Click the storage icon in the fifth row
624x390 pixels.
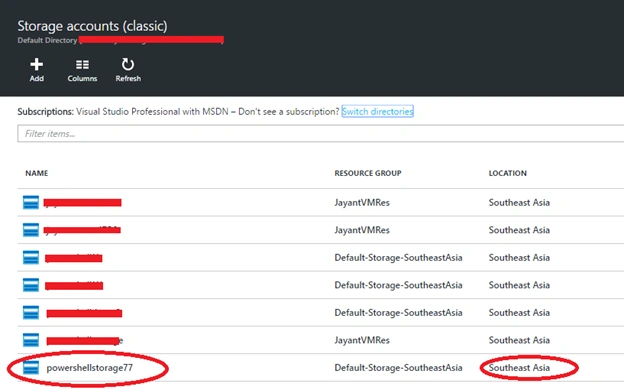(x=31, y=312)
